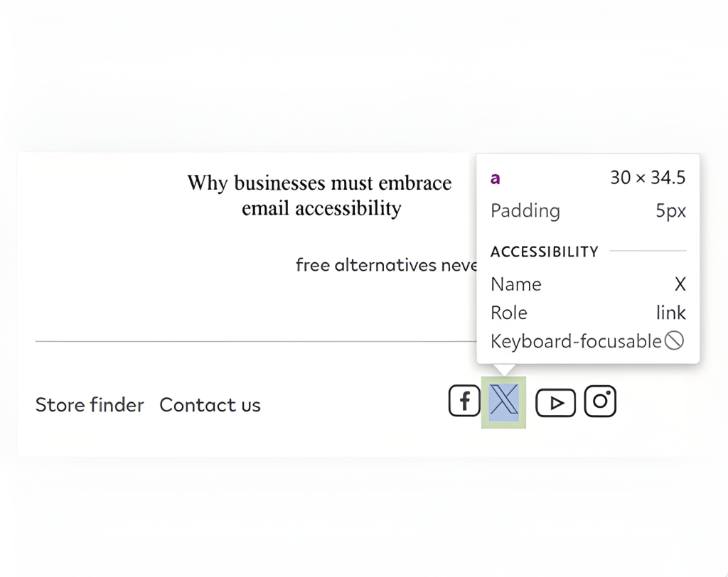Screen dimensions: 728x577
Task: Click the role value "link"
Action: pyautogui.click(x=670, y=313)
